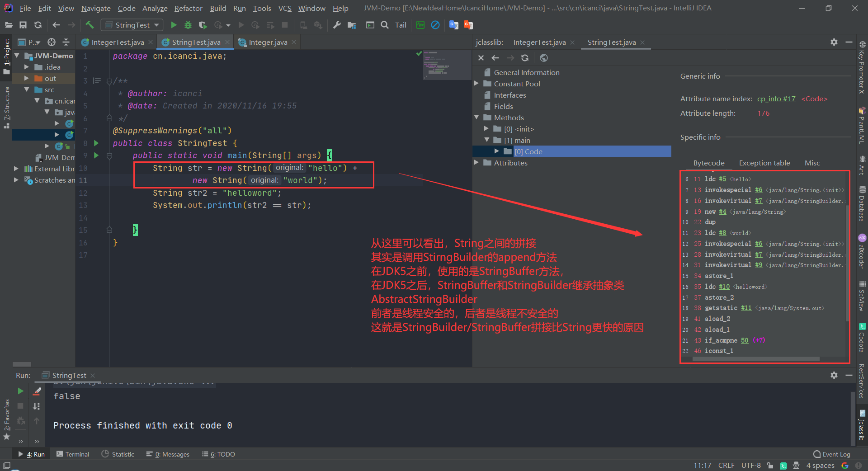Open Project Structure folder icon
The image size is (868, 471).
click(x=352, y=25)
